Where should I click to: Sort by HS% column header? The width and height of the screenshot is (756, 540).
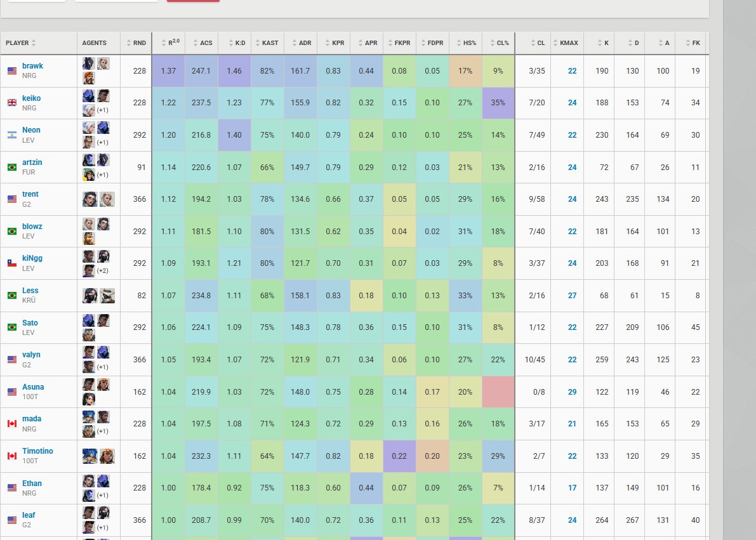click(465, 43)
